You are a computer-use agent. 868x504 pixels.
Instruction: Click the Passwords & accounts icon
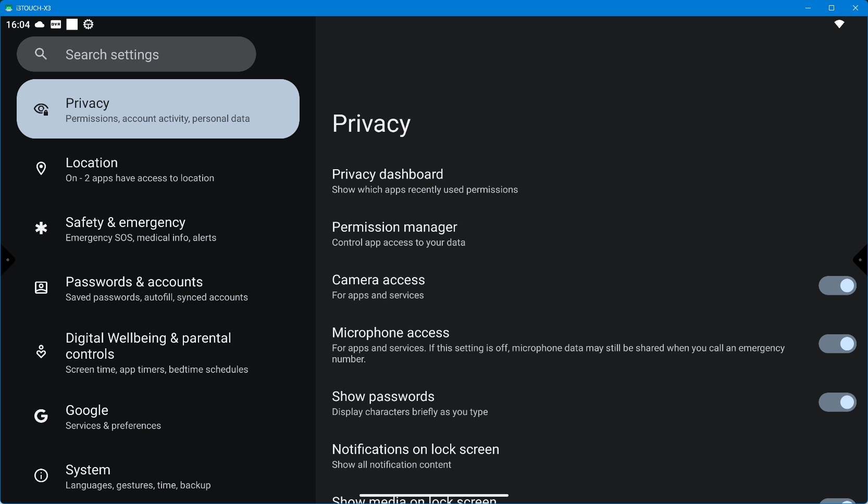[41, 288]
